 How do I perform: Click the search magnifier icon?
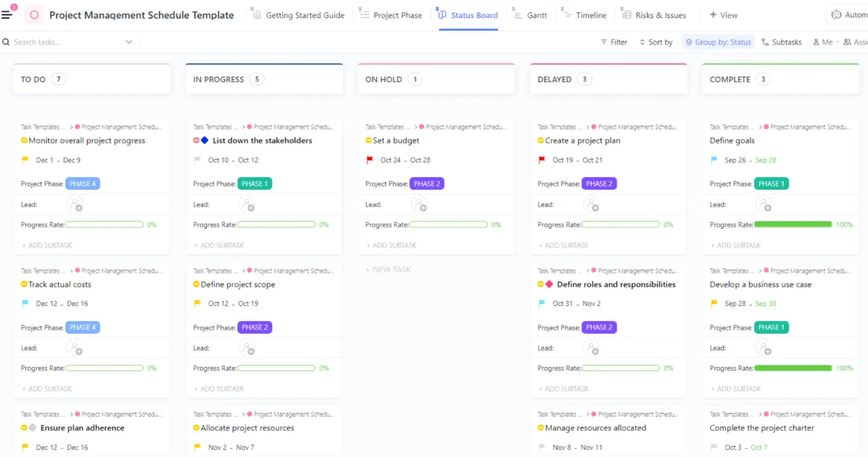(6, 42)
